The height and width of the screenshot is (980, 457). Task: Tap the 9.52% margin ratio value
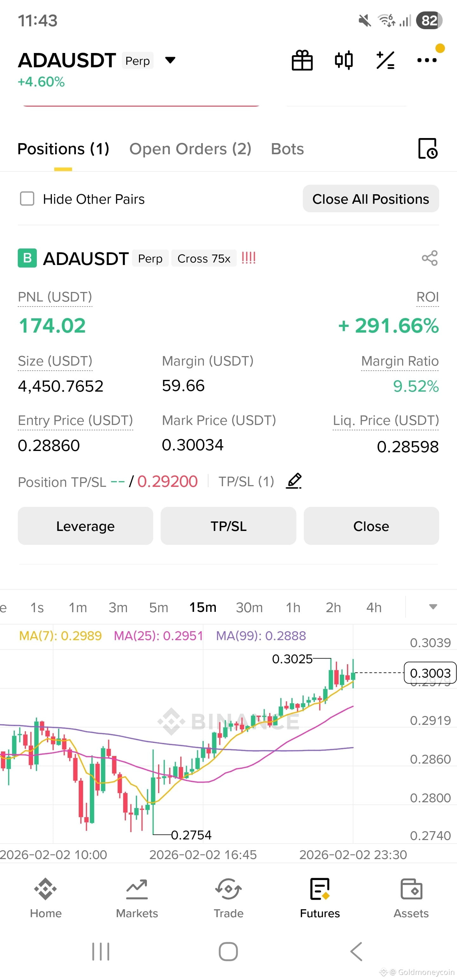pyautogui.click(x=416, y=386)
